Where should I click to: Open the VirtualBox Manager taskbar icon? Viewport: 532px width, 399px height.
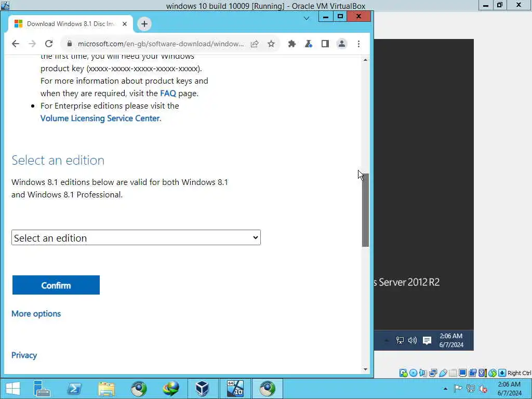pos(203,389)
